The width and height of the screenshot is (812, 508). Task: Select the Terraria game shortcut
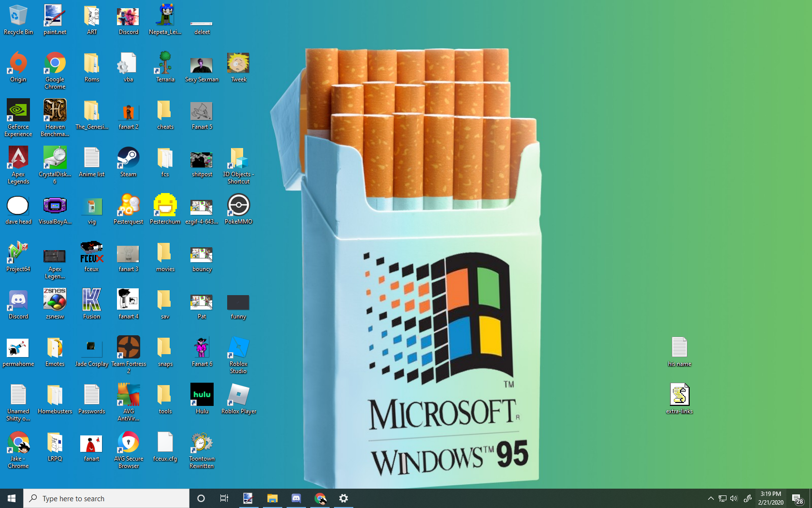pyautogui.click(x=165, y=67)
